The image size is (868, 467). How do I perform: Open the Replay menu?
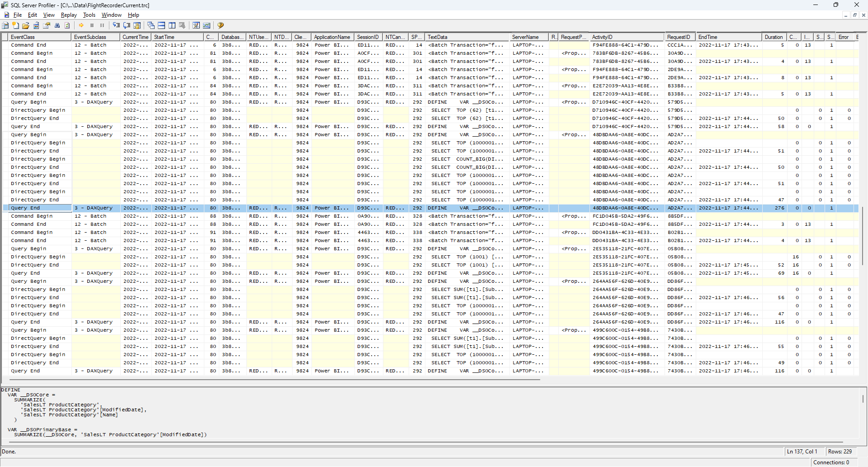(68, 15)
